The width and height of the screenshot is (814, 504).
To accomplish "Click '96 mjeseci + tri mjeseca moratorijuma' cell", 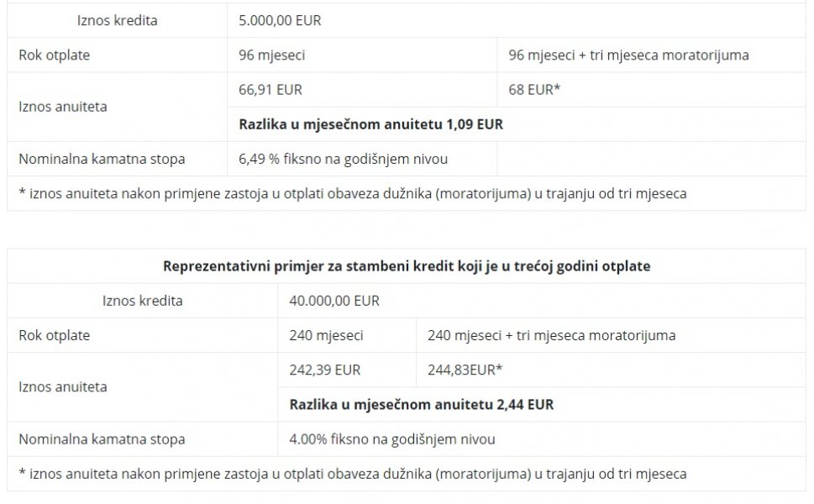I will point(628,55).
